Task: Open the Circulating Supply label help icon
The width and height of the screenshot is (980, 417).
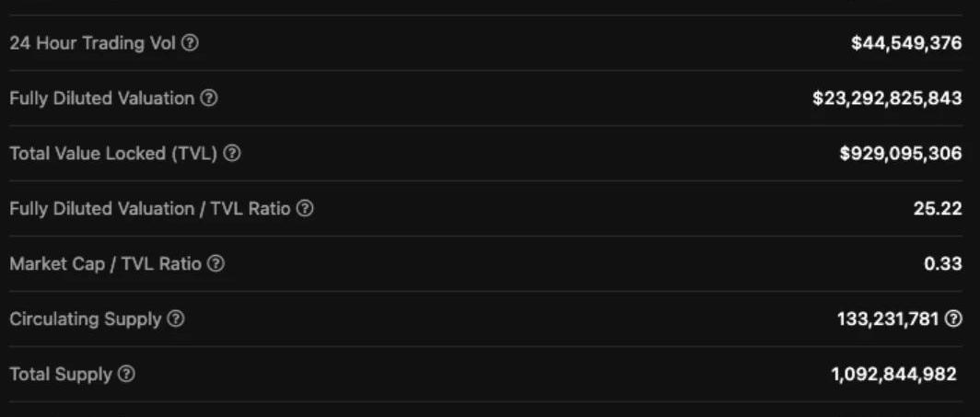Action: pyautogui.click(x=176, y=319)
